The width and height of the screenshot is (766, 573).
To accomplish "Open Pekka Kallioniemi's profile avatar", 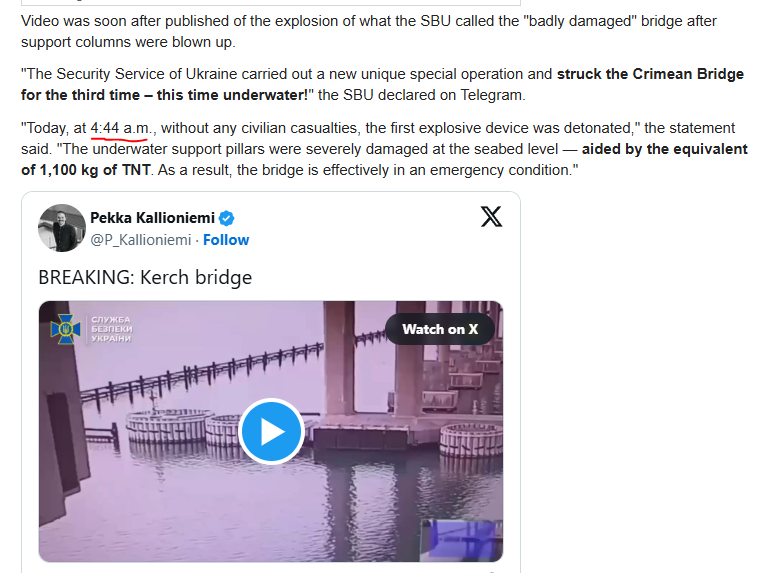I will click(x=62, y=228).
